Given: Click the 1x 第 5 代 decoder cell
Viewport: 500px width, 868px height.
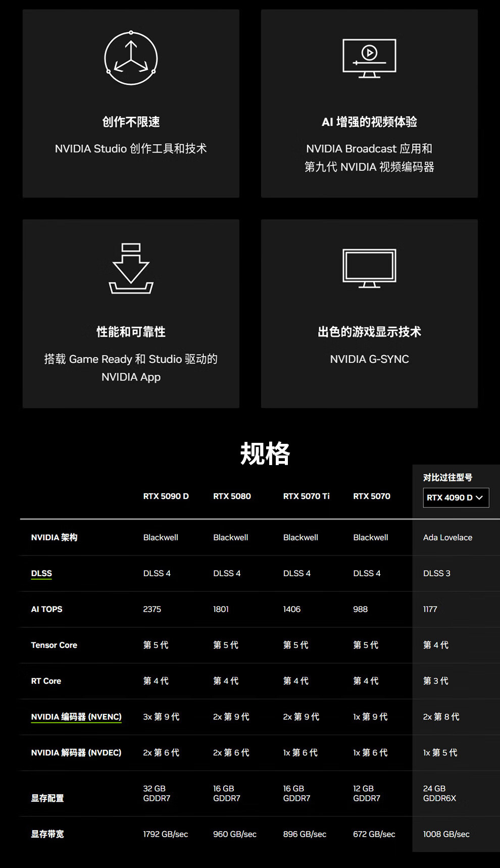Looking at the screenshot, I should point(440,752).
